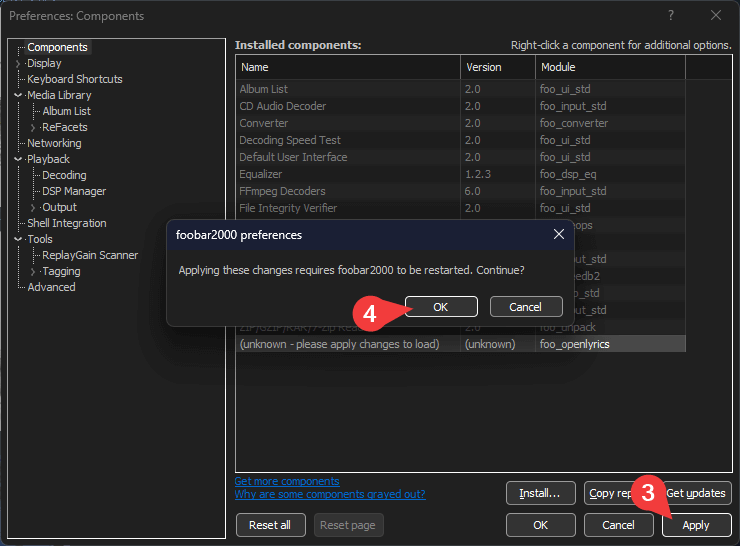
Task: Collapse the Media Library tree node
Action: click(18, 95)
